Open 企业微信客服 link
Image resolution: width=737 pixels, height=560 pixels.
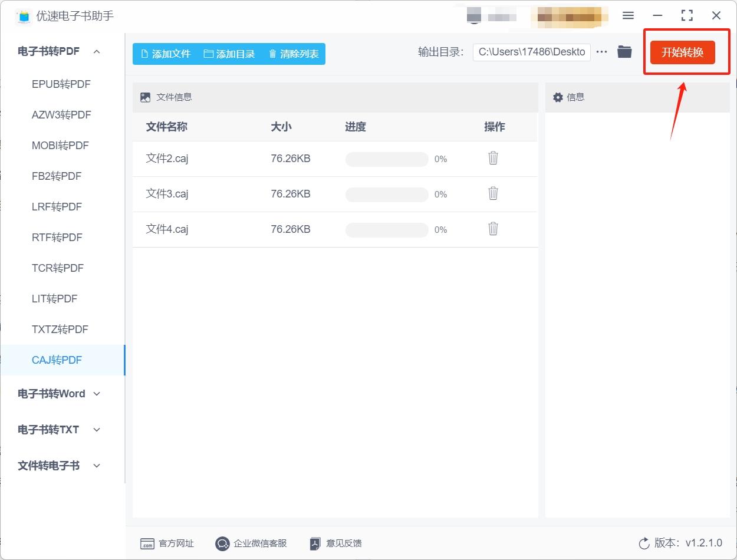(251, 543)
